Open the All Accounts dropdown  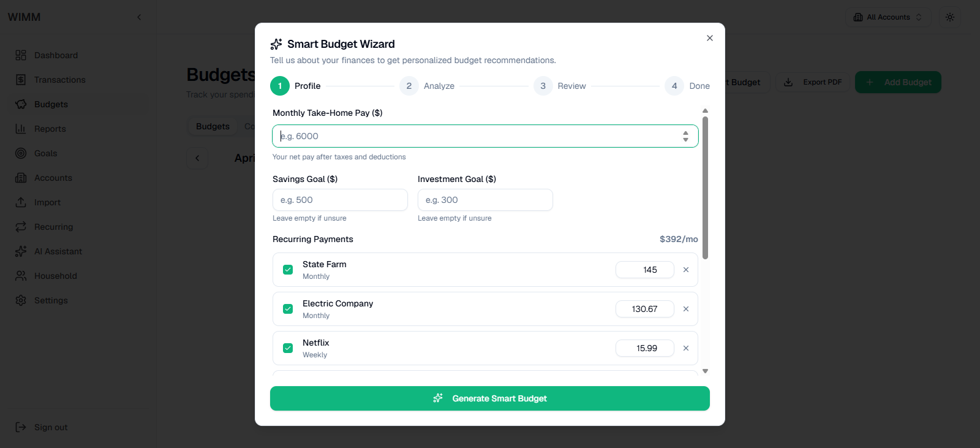(x=888, y=17)
